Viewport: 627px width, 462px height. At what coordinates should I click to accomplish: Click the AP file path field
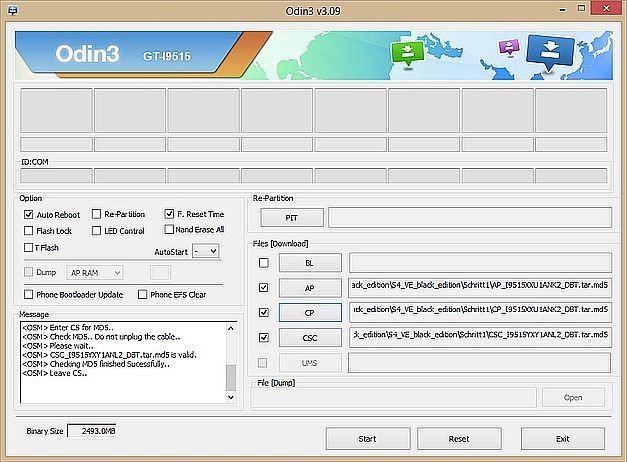pos(480,287)
